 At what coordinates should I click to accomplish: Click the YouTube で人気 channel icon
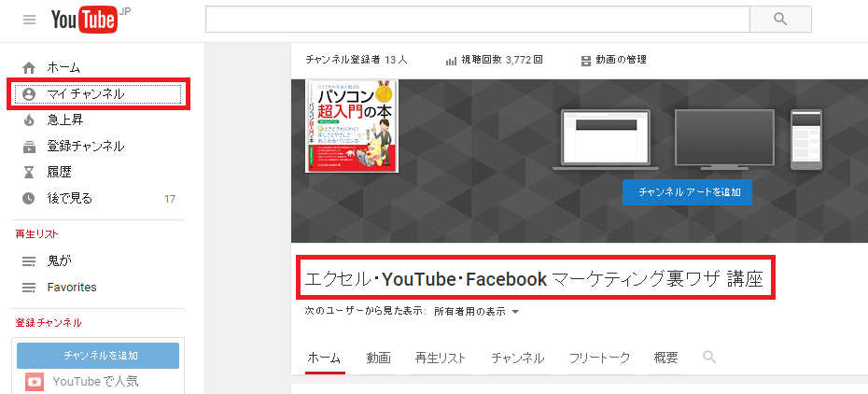(x=35, y=382)
